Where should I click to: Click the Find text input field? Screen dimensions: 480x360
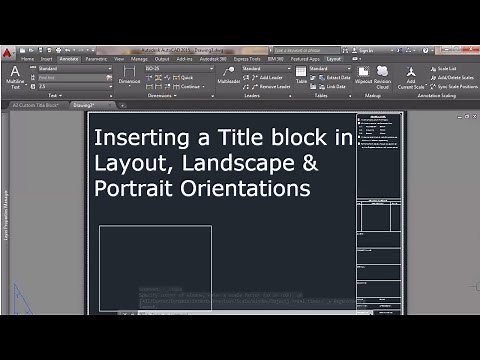tap(72, 77)
